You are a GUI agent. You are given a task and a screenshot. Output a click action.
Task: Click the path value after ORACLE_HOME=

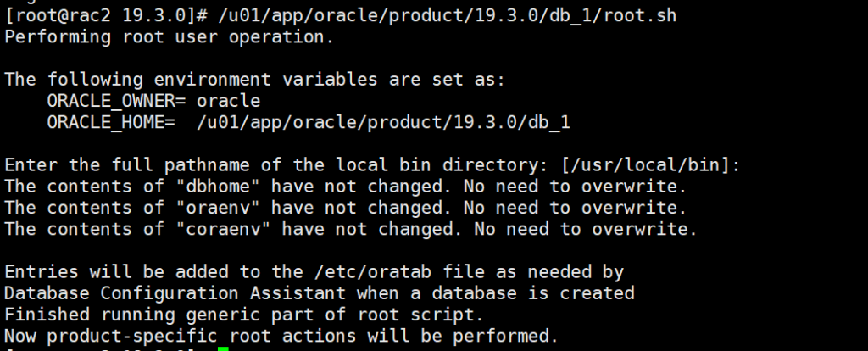[383, 122]
